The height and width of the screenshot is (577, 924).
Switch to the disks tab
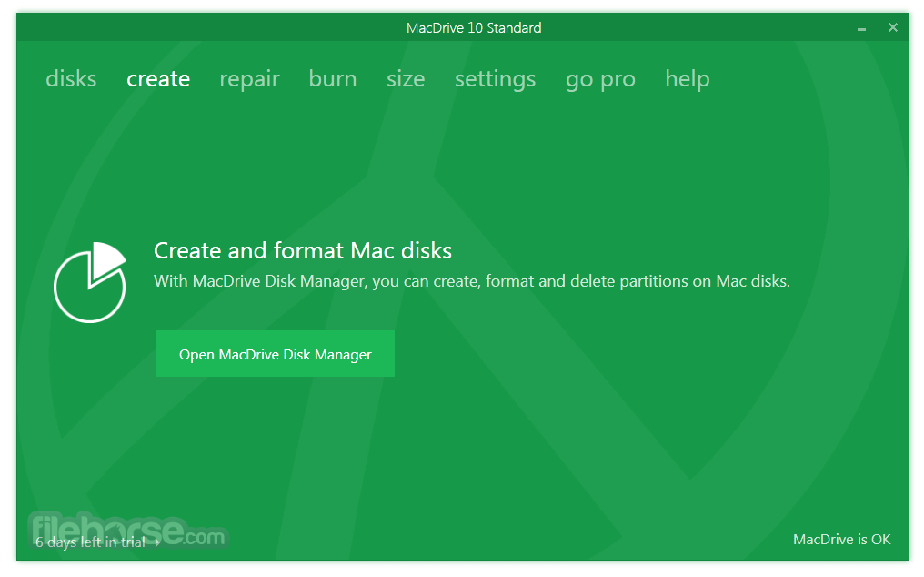(71, 78)
